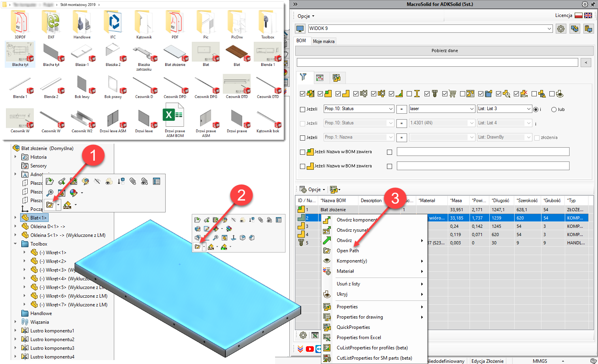Open settings gear next to WIDOK 9 combo

[x=561, y=29]
